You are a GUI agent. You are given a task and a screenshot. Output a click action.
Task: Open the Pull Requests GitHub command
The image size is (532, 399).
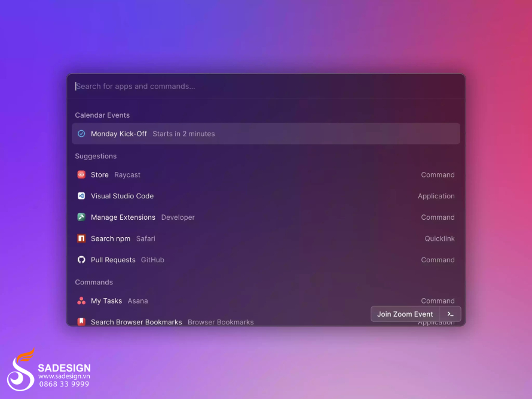click(x=265, y=260)
